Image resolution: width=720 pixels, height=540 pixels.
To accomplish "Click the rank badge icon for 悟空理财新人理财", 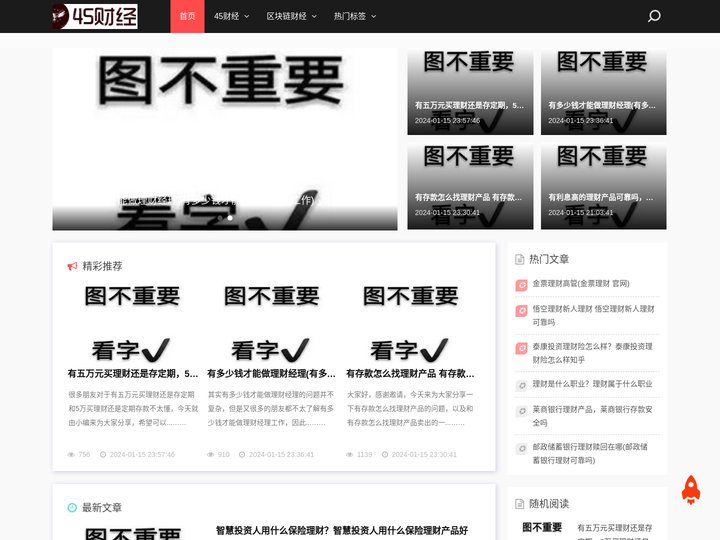I will coord(522,311).
